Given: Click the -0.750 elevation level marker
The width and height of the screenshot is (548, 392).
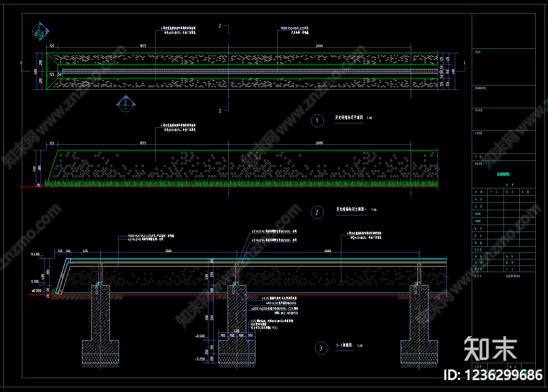Looking at the screenshot, I should click(200, 359).
